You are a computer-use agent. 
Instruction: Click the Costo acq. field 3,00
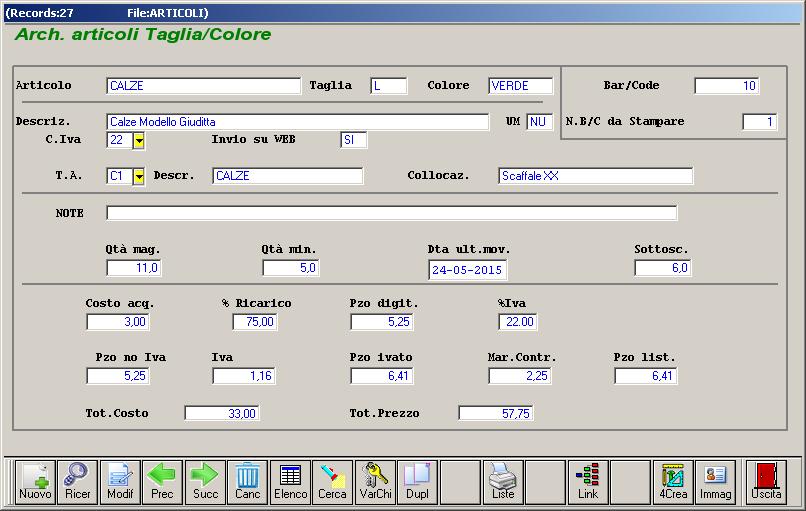118,322
